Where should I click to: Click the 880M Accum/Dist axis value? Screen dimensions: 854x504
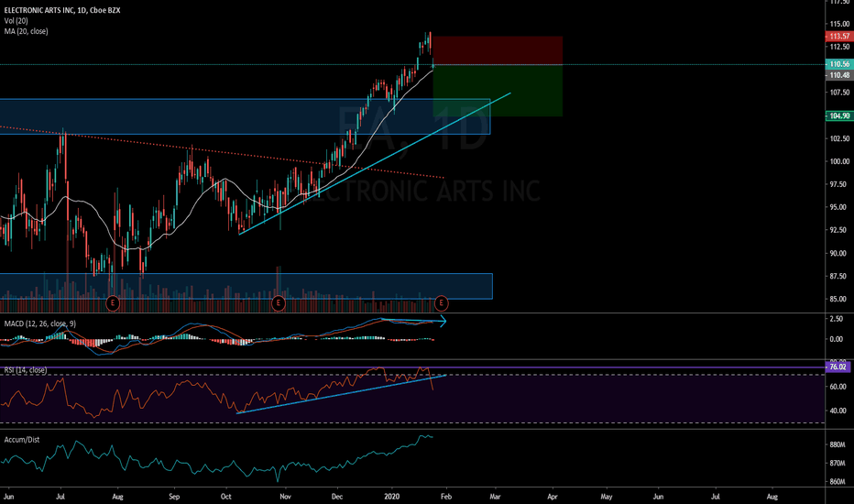[x=838, y=445]
